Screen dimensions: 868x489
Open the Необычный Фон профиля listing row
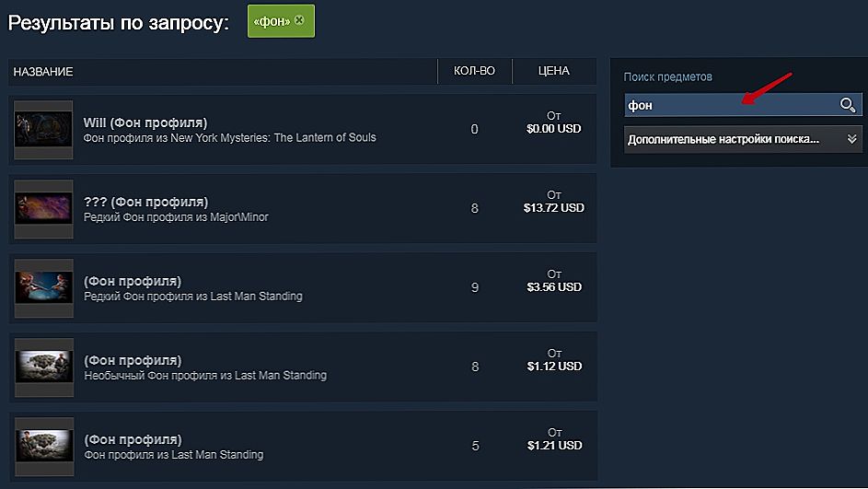pos(303,367)
